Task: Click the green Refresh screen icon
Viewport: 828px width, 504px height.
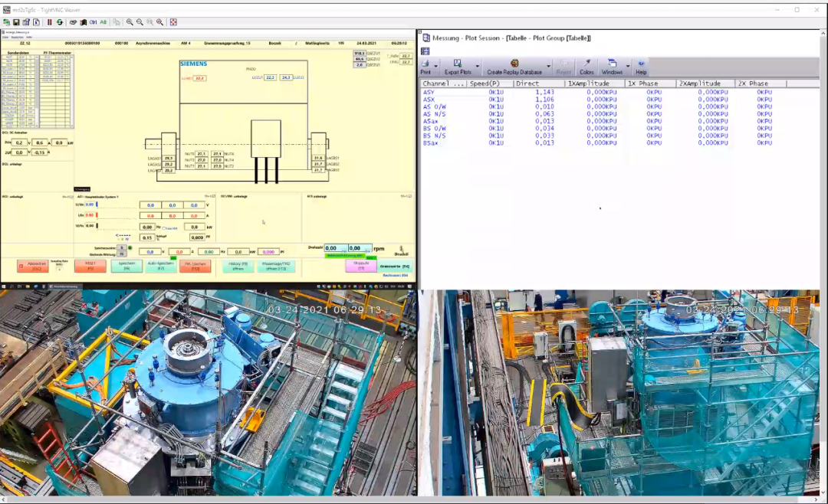Action: 60,22
